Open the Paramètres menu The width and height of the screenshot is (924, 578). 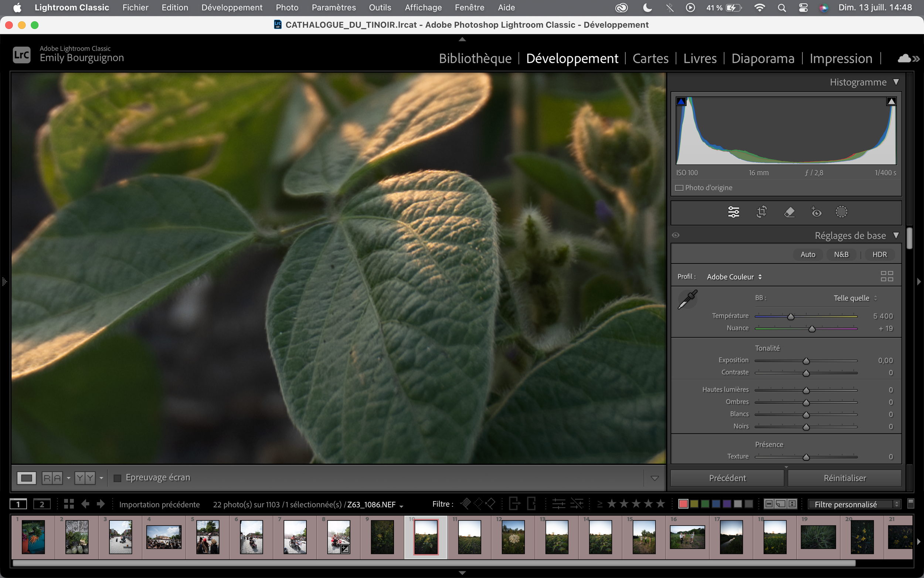(333, 8)
